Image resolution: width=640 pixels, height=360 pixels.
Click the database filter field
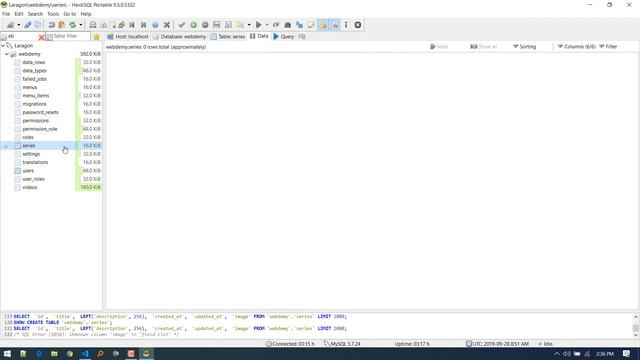22,36
